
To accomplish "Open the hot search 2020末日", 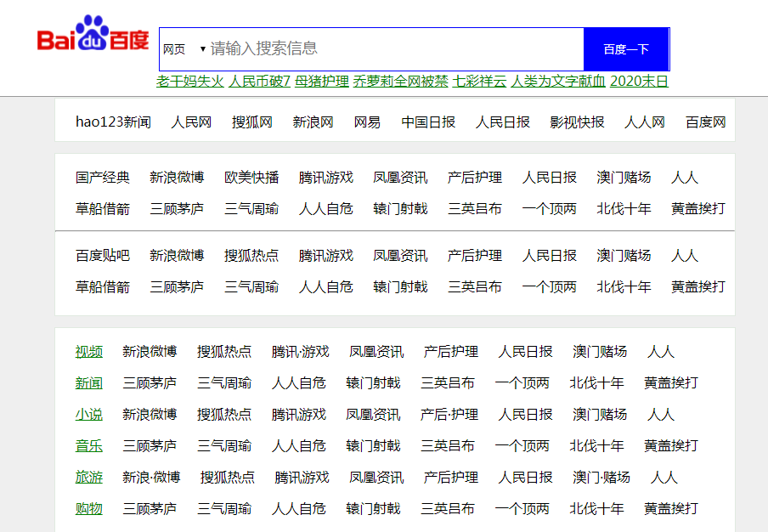I will [639, 81].
